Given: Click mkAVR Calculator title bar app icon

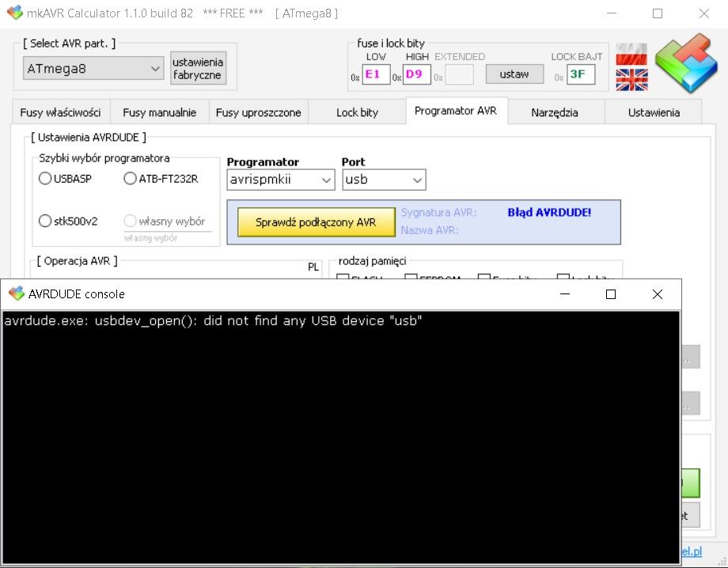Looking at the screenshot, I should tap(15, 13).
